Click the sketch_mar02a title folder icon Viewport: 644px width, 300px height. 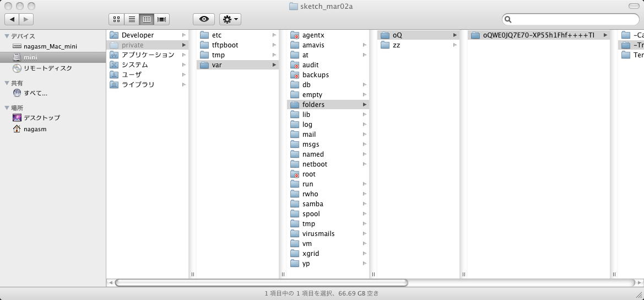[293, 6]
